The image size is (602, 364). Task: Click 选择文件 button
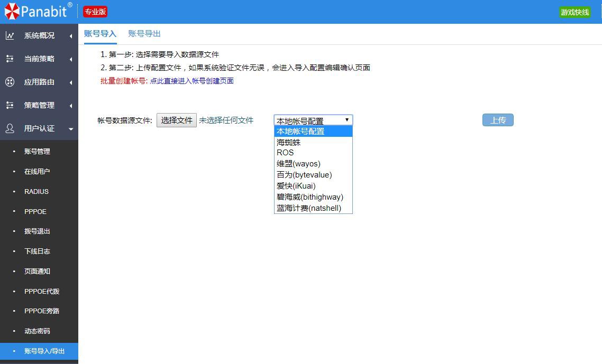point(177,120)
